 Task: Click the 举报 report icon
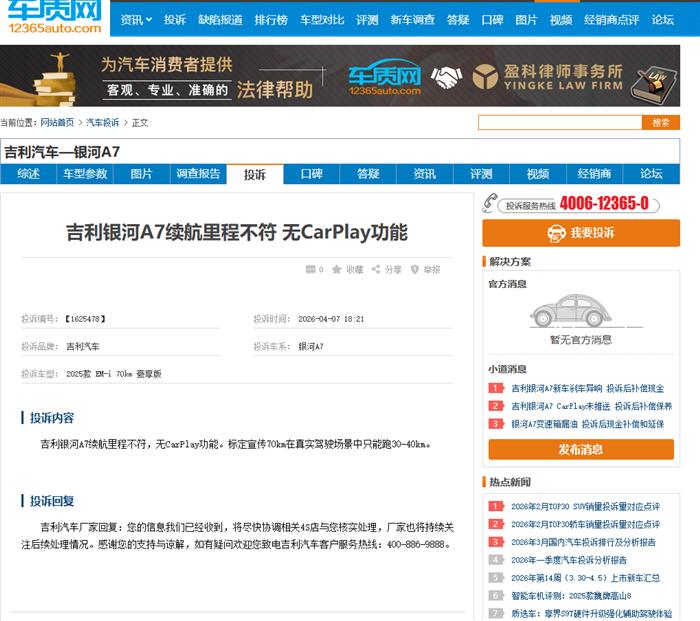pos(416,269)
